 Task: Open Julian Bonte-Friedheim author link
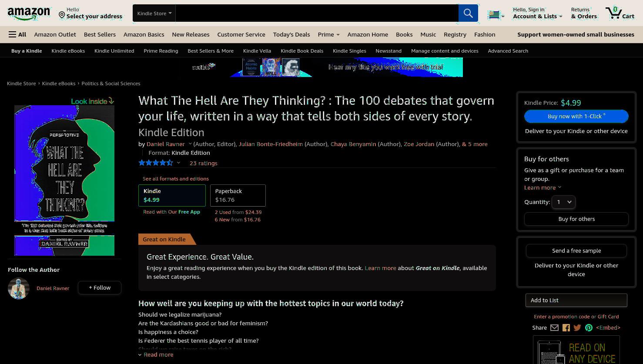270,144
